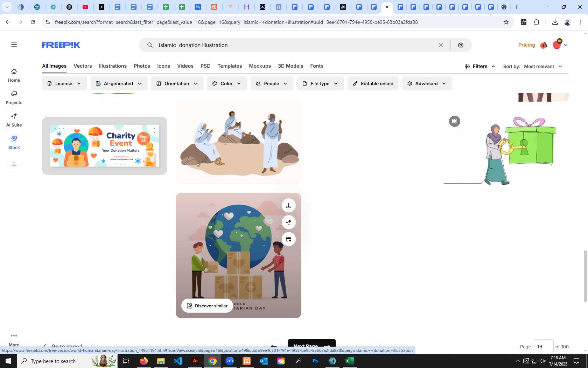The width and height of the screenshot is (588, 368).
Task: Open the Color filter dropdown
Action: (x=227, y=83)
